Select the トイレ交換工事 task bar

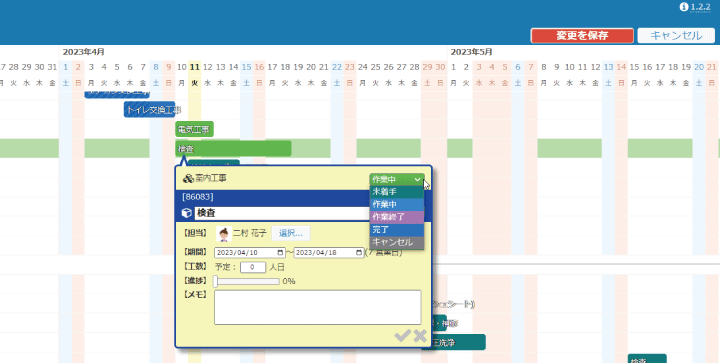point(150,110)
